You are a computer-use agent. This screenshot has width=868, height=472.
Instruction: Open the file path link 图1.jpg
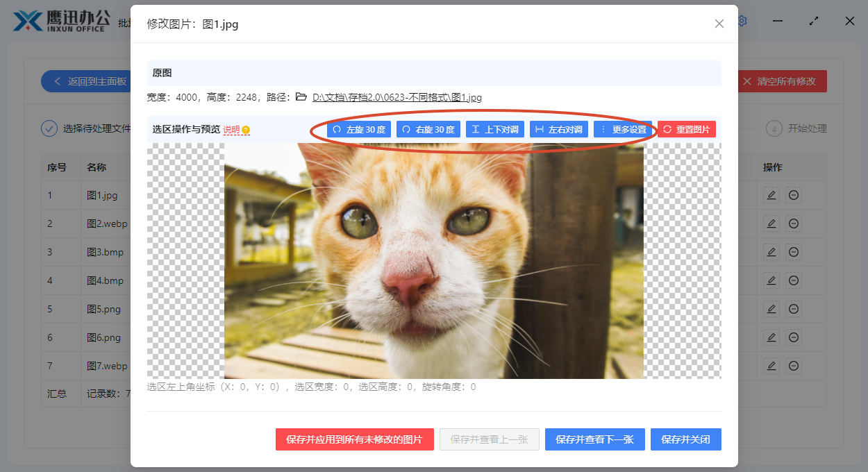pos(397,97)
